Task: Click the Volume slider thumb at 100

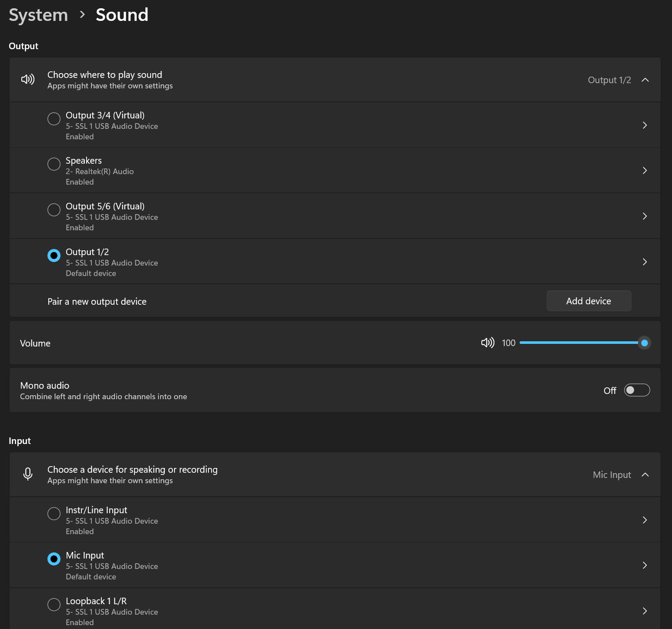Action: pyautogui.click(x=645, y=343)
